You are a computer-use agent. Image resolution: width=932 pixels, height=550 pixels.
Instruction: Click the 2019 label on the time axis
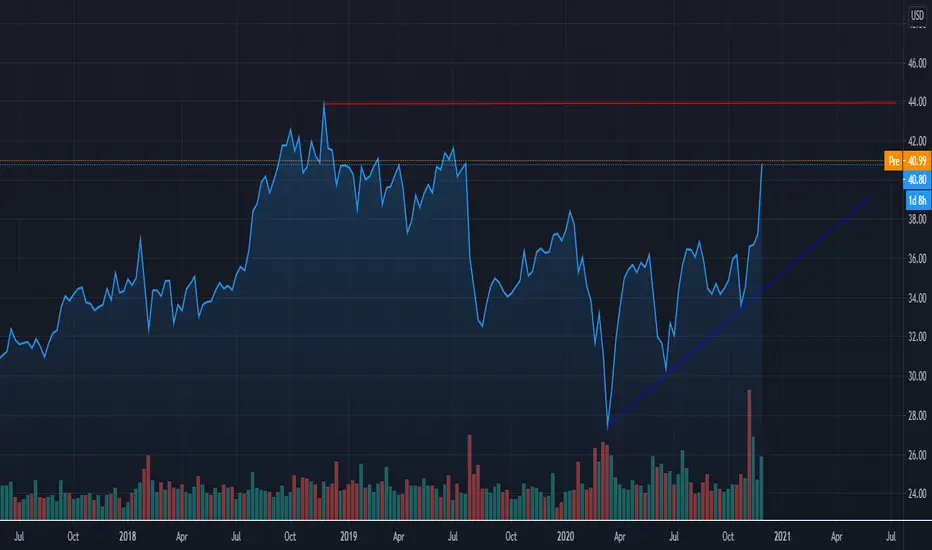click(x=348, y=536)
